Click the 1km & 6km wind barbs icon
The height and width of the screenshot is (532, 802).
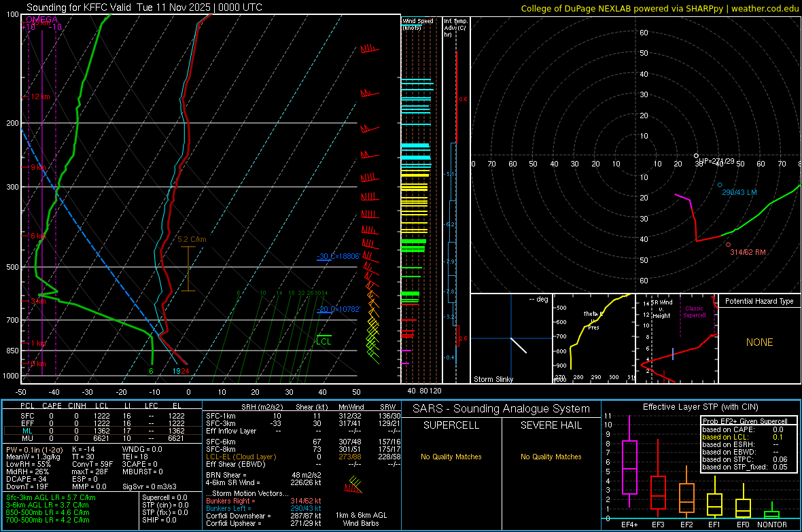[x=353, y=485]
